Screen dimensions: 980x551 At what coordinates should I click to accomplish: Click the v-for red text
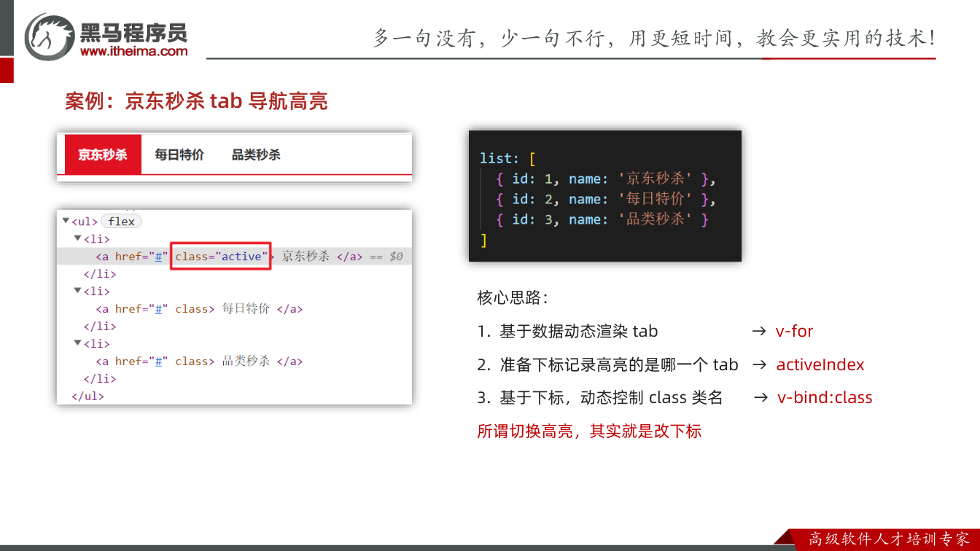click(x=794, y=332)
